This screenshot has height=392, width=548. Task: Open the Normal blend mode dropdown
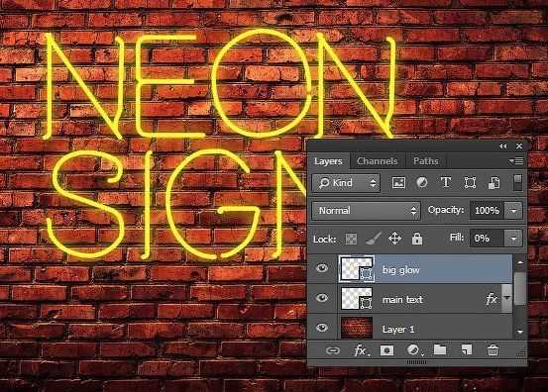[366, 211]
